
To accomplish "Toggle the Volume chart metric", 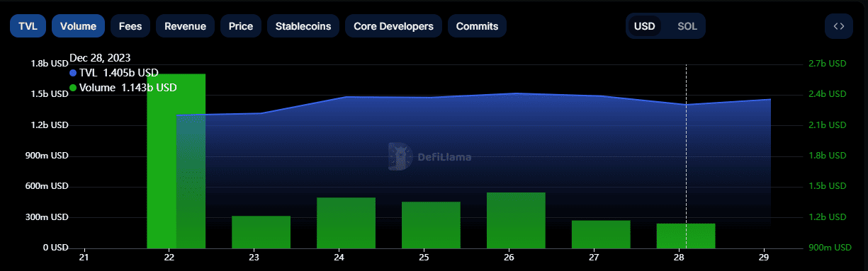I will point(78,26).
